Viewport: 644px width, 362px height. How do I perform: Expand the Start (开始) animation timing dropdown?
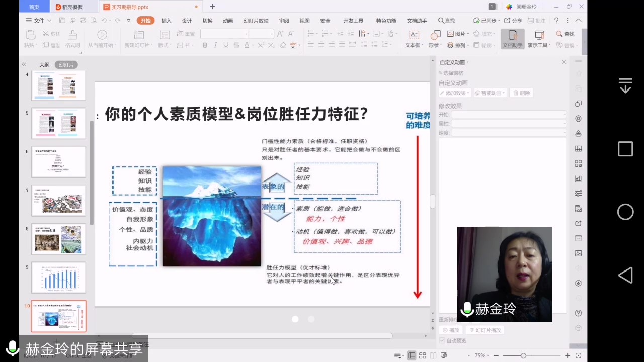[564, 115]
